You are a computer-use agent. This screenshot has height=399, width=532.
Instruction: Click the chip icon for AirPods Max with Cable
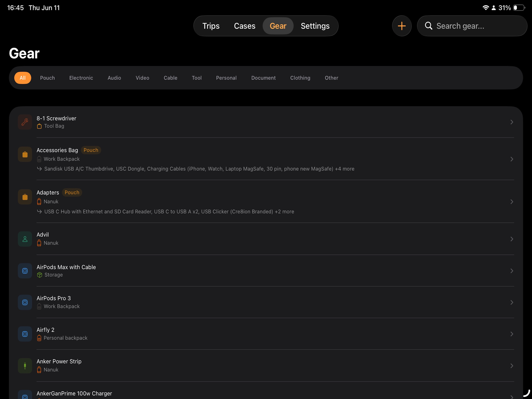[25, 271]
